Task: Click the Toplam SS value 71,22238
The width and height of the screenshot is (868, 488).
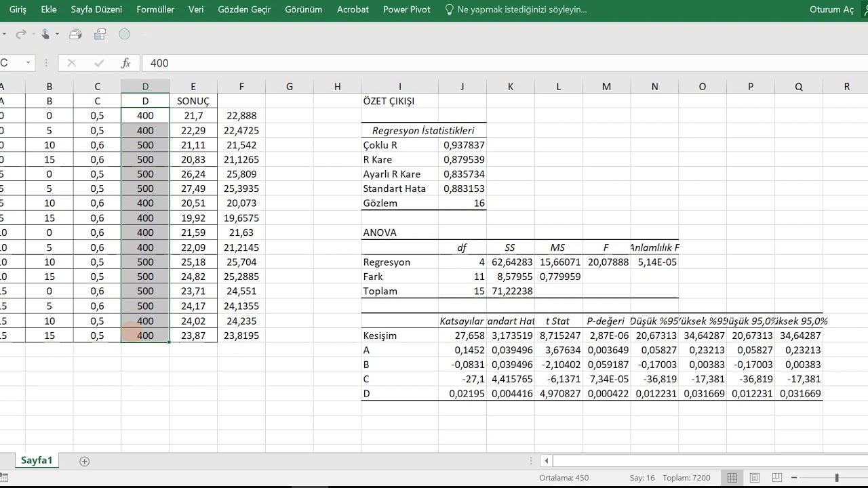Action: point(510,291)
